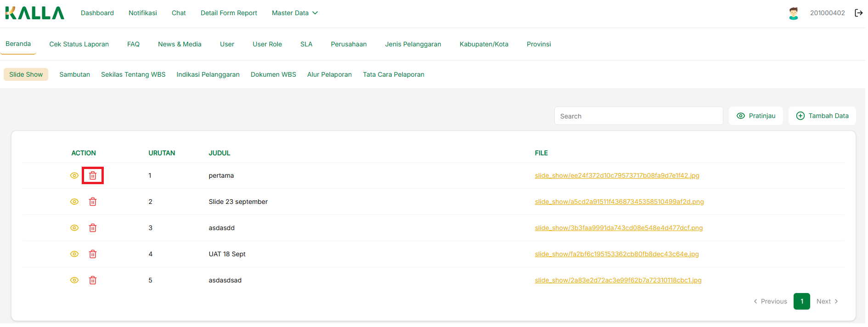
Task: Delete the 'UAT 18 Sept' slide
Action: 93,254
